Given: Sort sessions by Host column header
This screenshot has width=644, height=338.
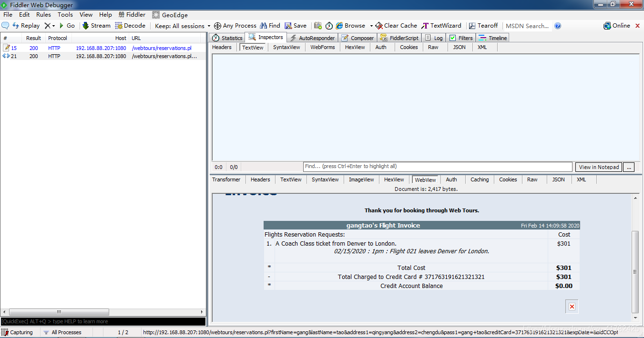Looking at the screenshot, I should (x=100, y=38).
